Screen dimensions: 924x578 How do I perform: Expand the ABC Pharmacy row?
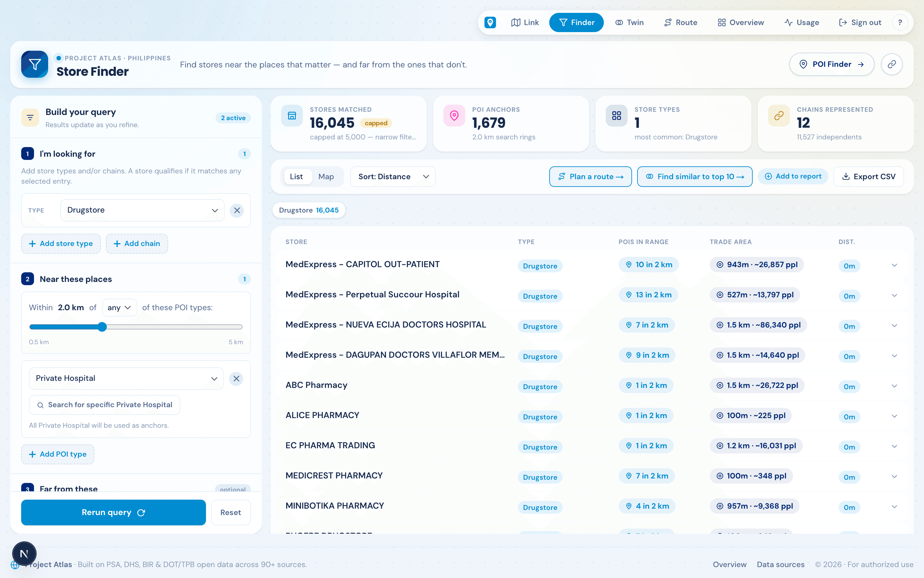coord(894,386)
